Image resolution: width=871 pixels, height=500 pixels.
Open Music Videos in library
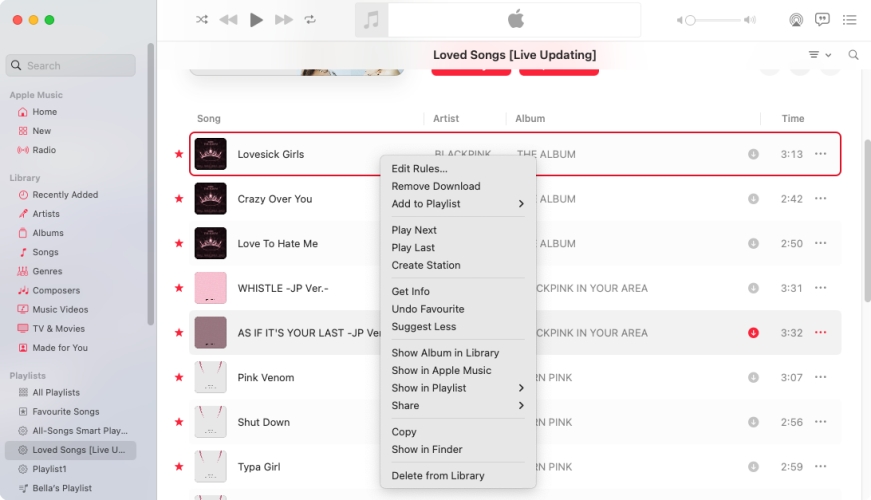coord(60,309)
